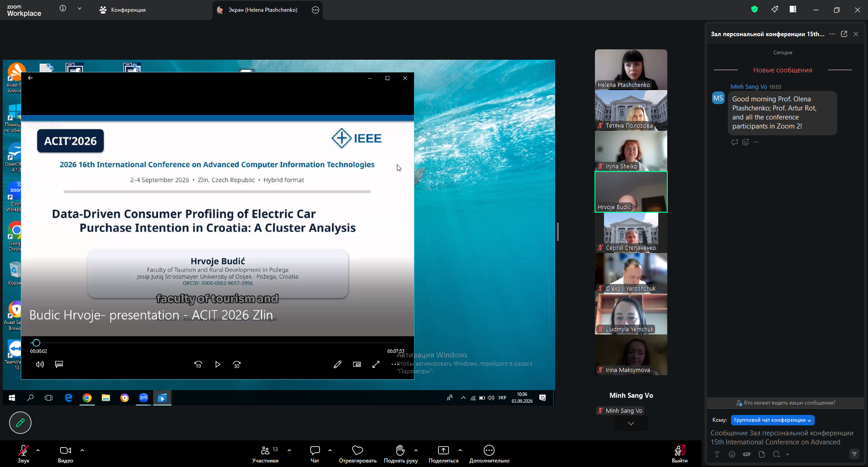The width and height of the screenshot is (868, 467).
Task: Select Oleksiy Yaroshchuk's video thumbnail
Action: click(631, 273)
